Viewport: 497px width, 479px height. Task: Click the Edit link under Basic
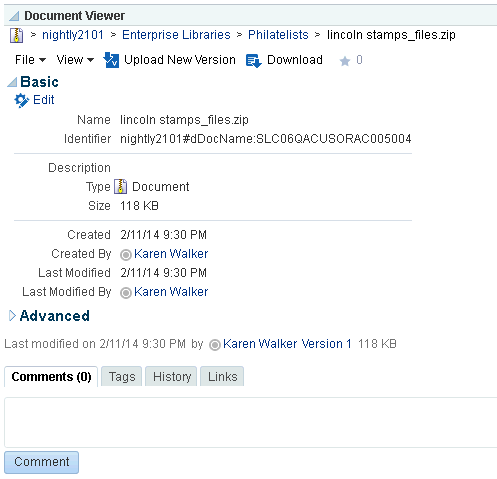click(x=44, y=100)
